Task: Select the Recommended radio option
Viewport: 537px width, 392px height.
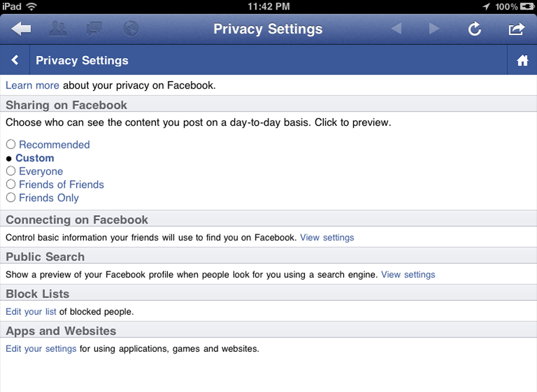Action: point(11,144)
